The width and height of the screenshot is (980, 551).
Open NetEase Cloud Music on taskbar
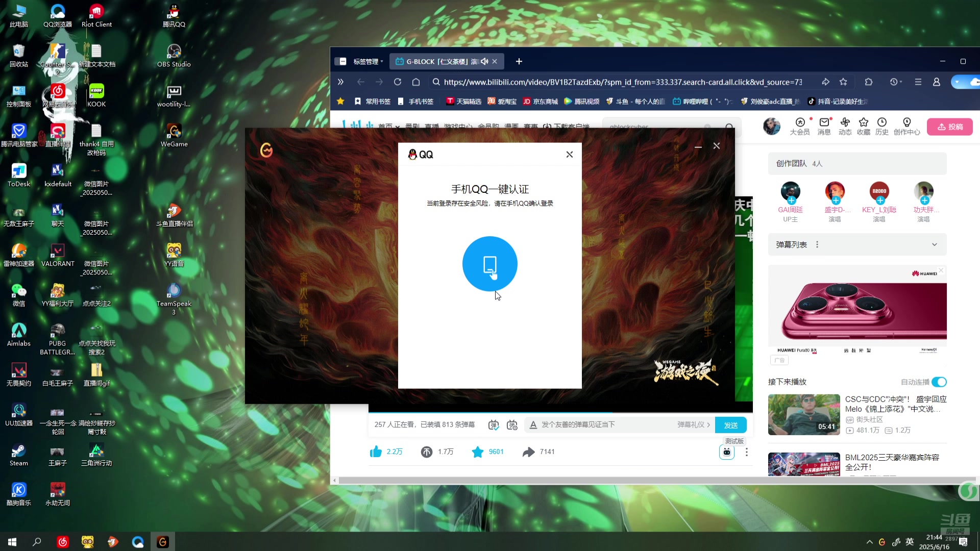[63, 542]
